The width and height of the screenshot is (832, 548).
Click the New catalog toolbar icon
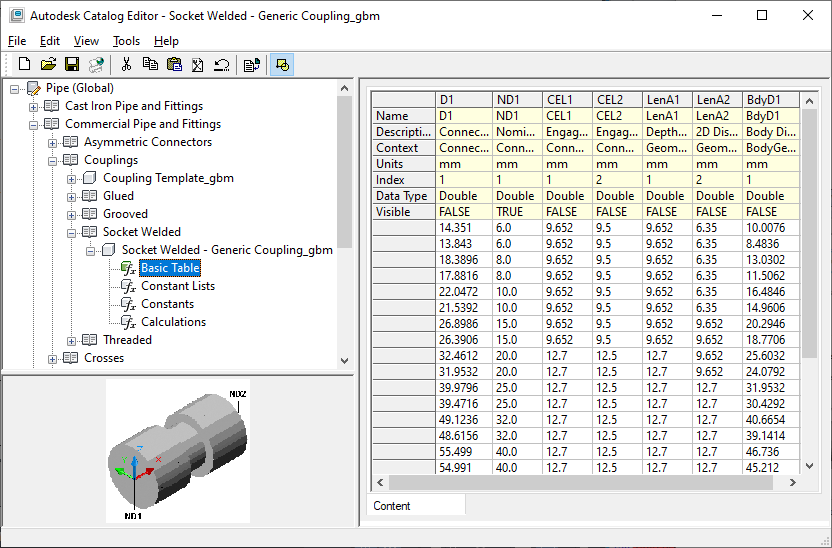coord(24,65)
